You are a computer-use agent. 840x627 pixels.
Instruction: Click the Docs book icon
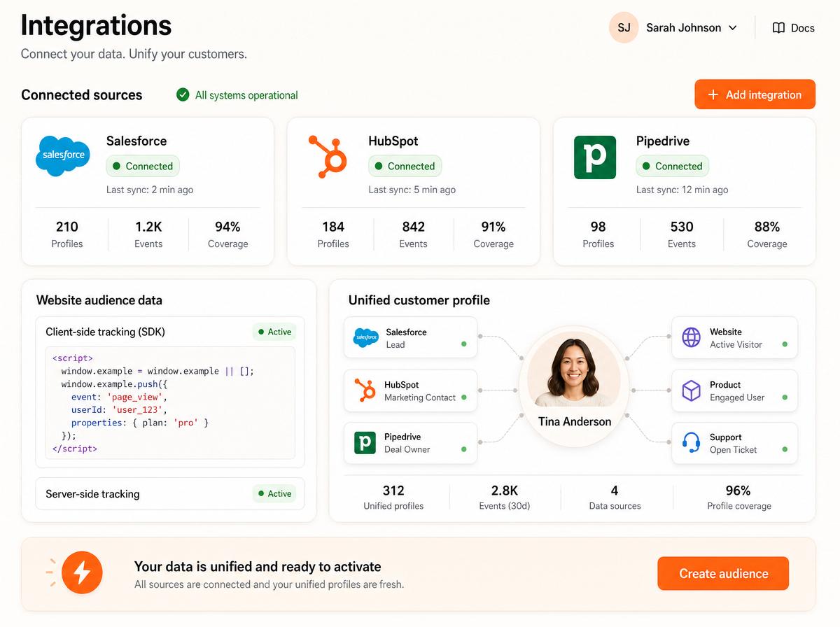pos(778,28)
